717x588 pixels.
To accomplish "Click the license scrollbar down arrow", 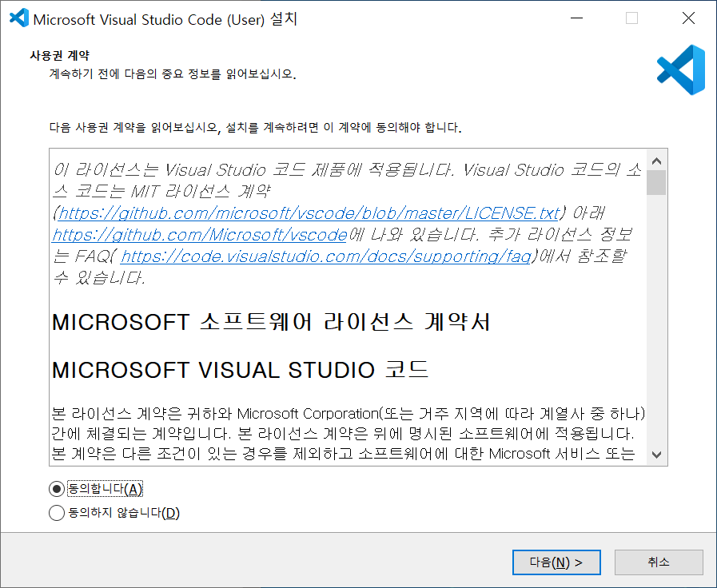I will [x=656, y=455].
